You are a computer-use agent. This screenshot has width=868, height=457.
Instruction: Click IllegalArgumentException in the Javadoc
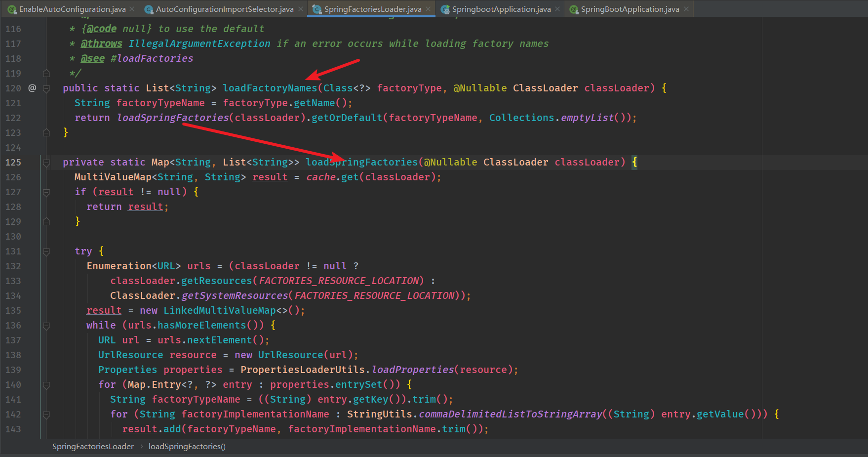click(x=199, y=43)
